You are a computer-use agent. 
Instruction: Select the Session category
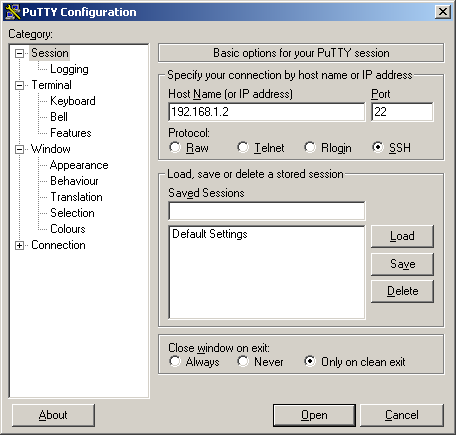(x=50, y=53)
